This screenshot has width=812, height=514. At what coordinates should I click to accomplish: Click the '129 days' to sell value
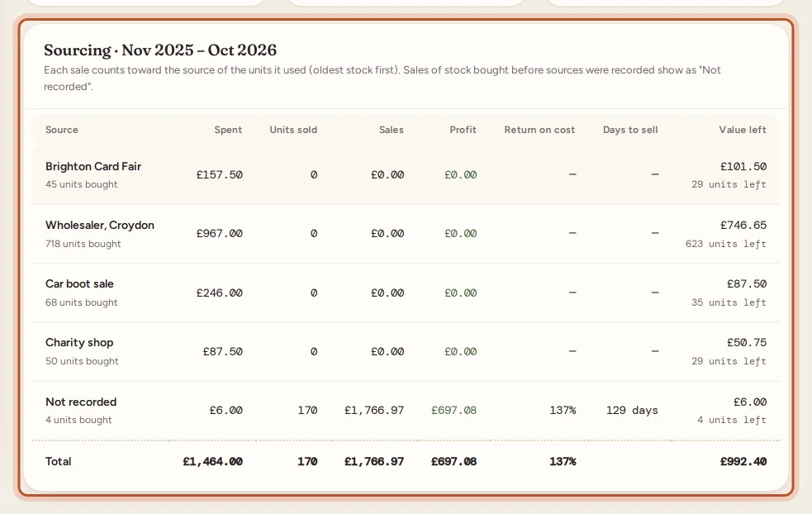tap(632, 411)
